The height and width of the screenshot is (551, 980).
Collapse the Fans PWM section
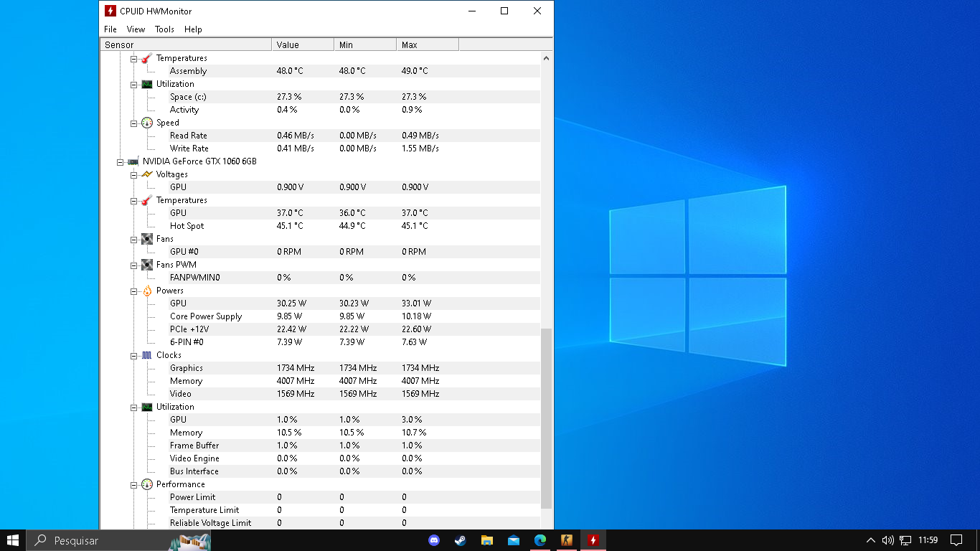tap(133, 265)
